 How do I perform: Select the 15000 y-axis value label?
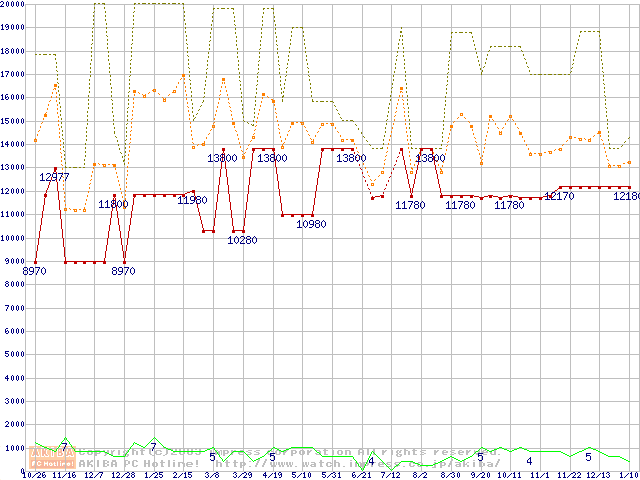pyautogui.click(x=12, y=120)
